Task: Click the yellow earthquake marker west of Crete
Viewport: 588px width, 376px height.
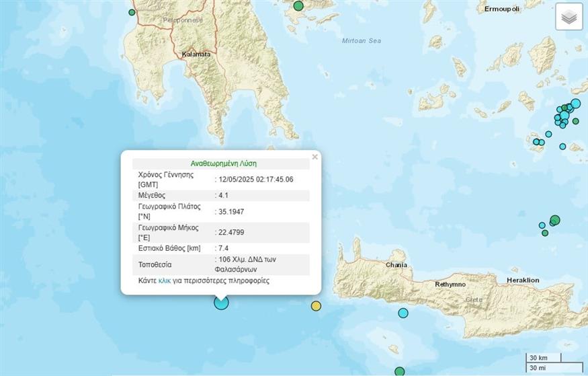Action: click(316, 306)
